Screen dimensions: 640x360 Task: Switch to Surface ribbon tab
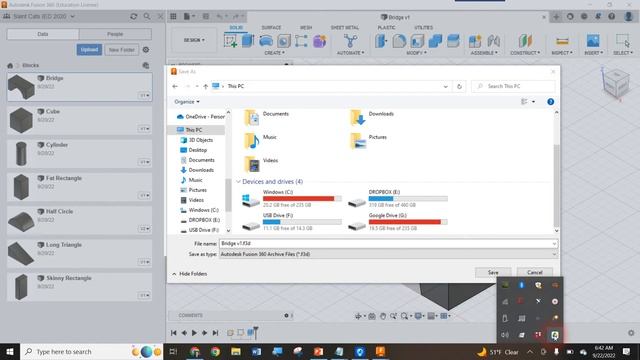tap(271, 27)
